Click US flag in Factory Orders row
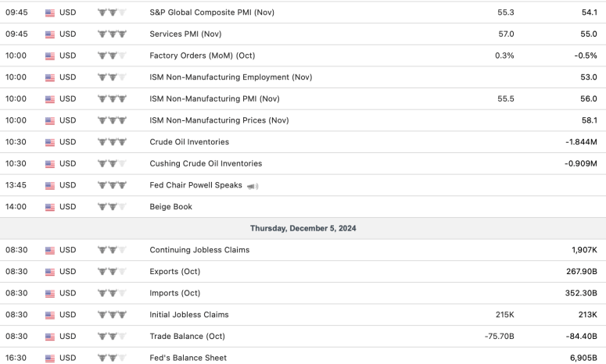Viewport: 606px width, 364px height. pyautogui.click(x=50, y=56)
